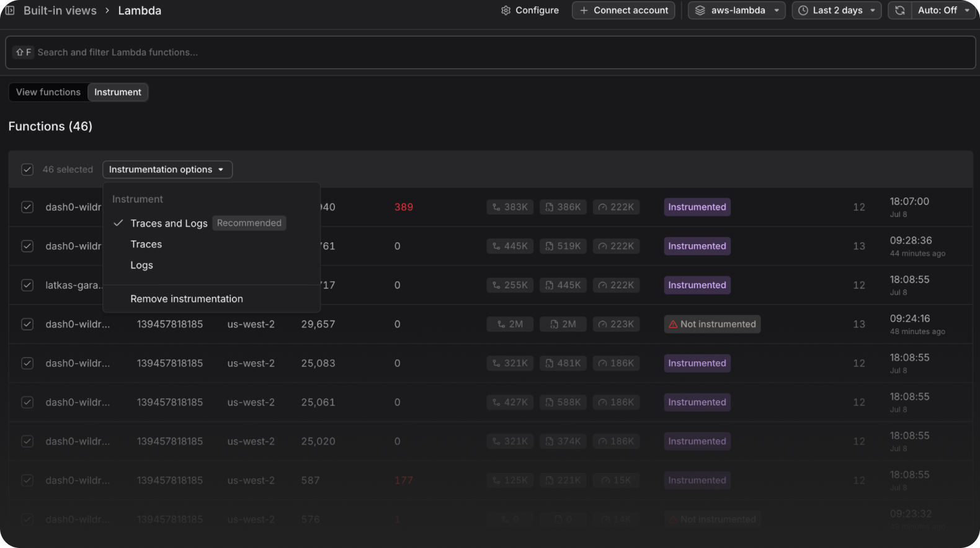This screenshot has height=548, width=980.
Task: Toggle the checkbox for the 25,083 row
Action: 27,363
